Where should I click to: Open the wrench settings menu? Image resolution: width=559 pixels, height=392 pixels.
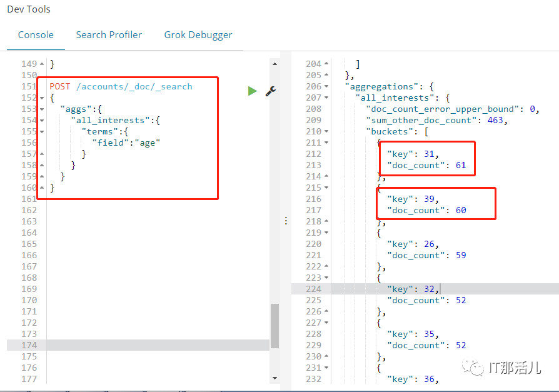pyautogui.click(x=271, y=91)
